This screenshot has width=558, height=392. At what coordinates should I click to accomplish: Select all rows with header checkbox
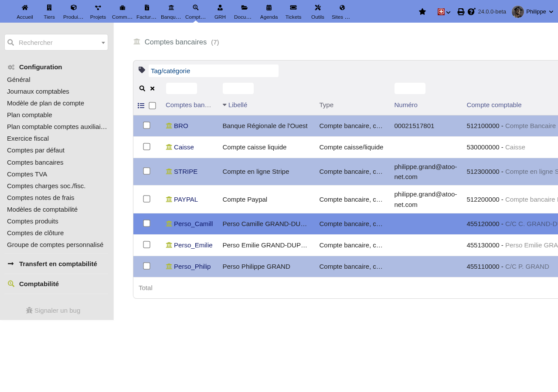point(152,105)
